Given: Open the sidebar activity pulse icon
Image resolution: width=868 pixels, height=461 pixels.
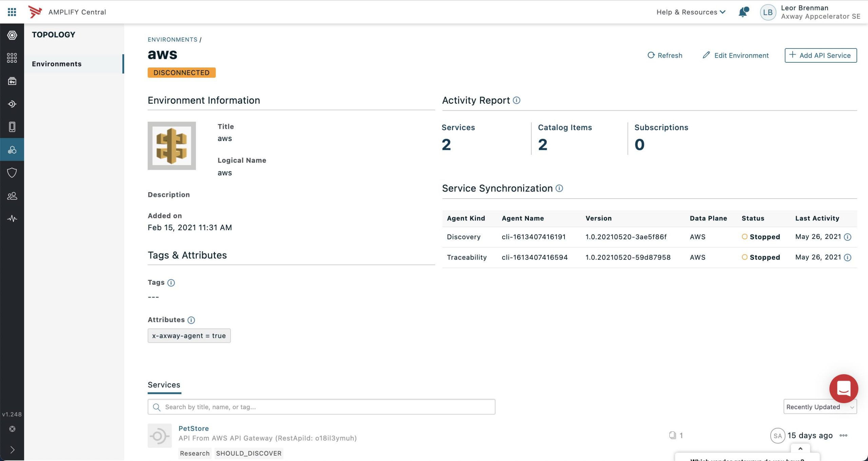Looking at the screenshot, I should (12, 219).
